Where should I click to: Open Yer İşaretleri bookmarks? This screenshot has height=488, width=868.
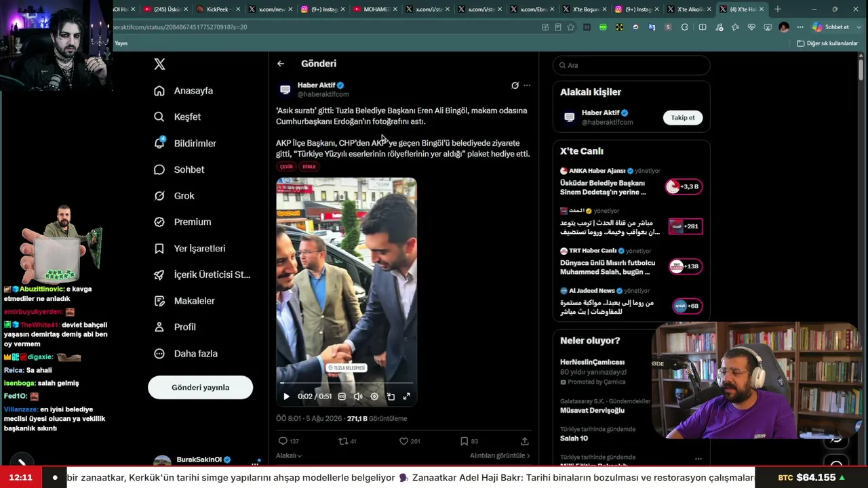[x=191, y=249]
